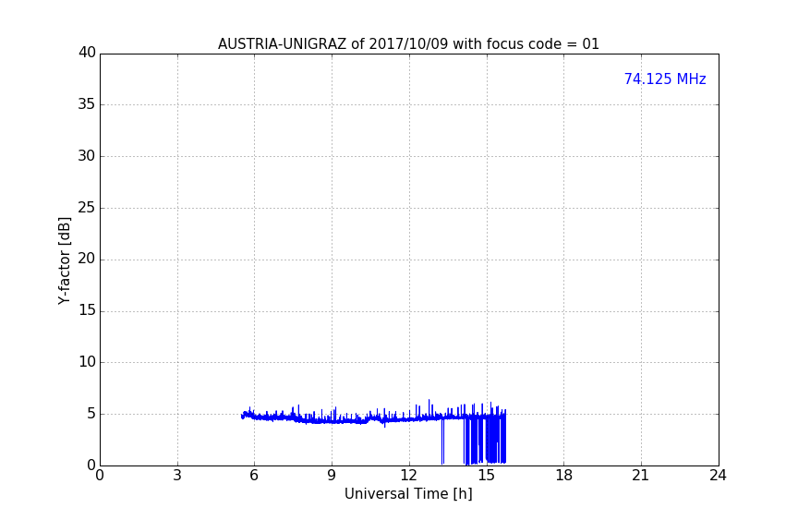Click the Y-factor [dB] axis label
The width and height of the screenshot is (798, 532).
pyautogui.click(x=64, y=260)
